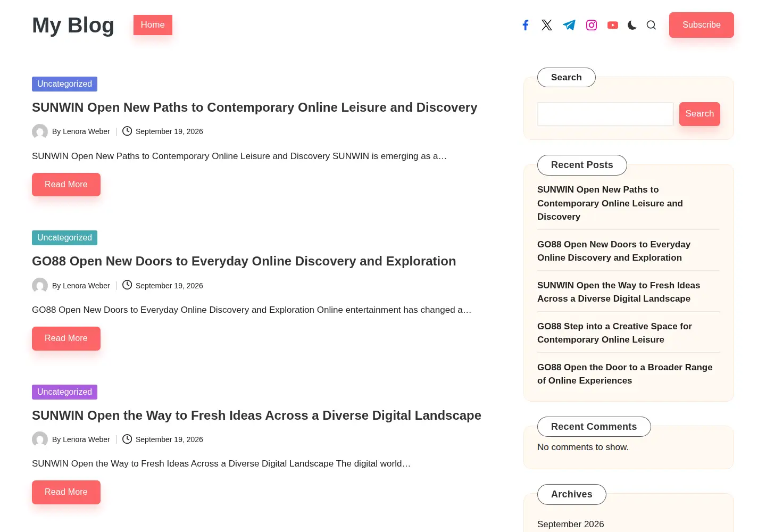Toggle dark mode with the moon icon
Image resolution: width=766 pixels, height=532 pixels.
(x=632, y=25)
